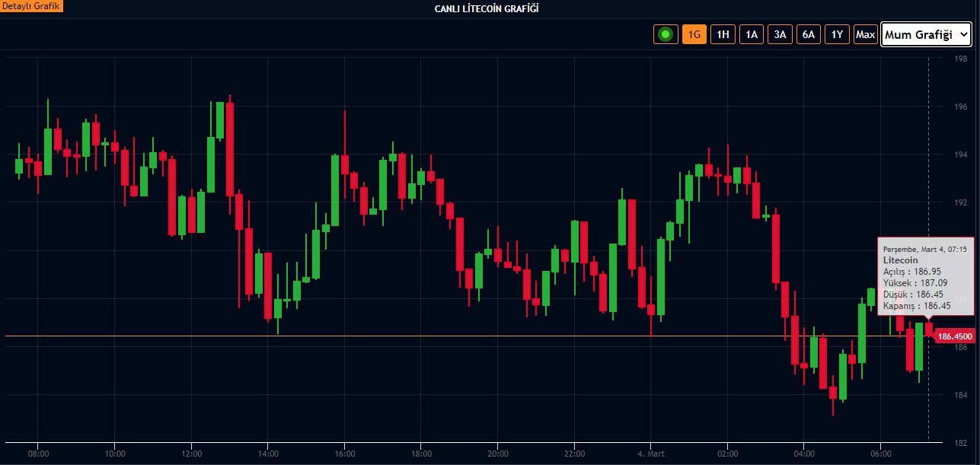980x465 pixels.
Task: Click the tooltip date Perşembe, Mart 4, 07:15
Action: tap(925, 249)
